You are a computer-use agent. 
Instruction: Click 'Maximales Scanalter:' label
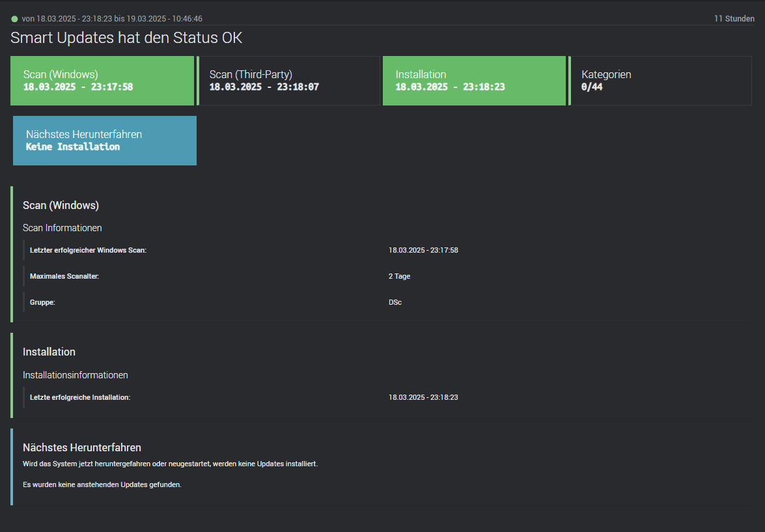pos(64,276)
